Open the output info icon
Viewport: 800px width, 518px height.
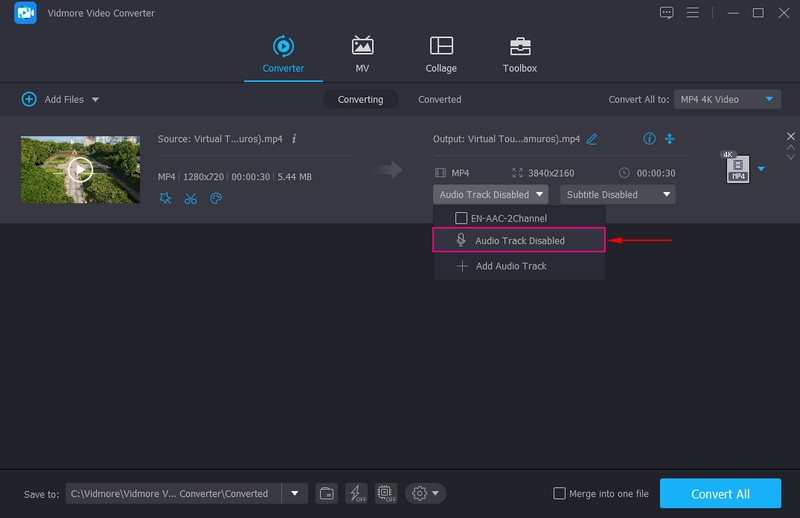[x=649, y=139]
